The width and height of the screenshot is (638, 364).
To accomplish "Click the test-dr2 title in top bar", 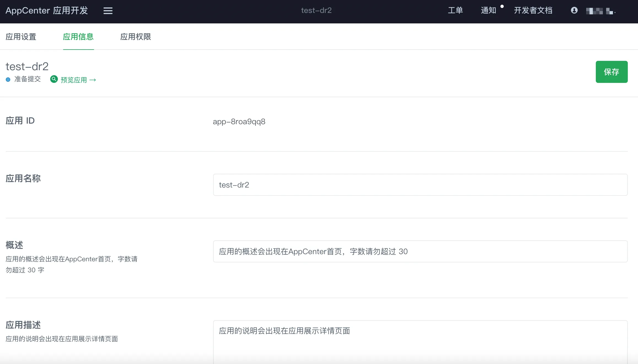I will tap(316, 10).
